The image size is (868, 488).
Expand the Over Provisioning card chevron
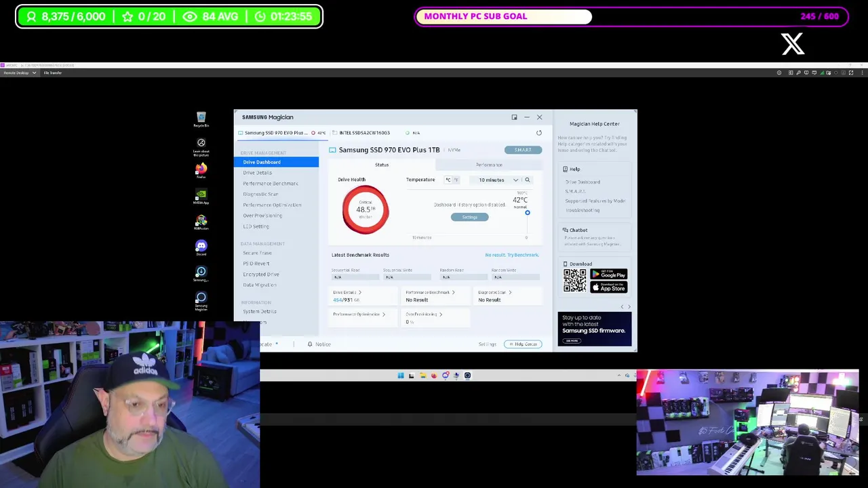click(441, 314)
